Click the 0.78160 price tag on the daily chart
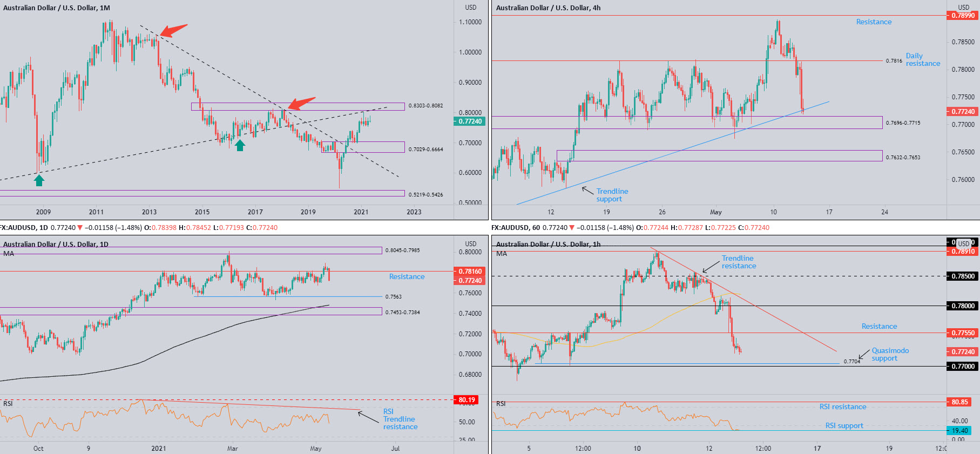The image size is (980, 454). [470, 272]
